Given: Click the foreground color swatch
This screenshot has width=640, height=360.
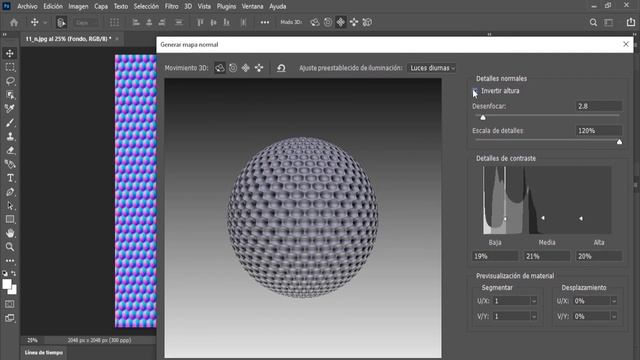Looking at the screenshot, I should 7,284.
